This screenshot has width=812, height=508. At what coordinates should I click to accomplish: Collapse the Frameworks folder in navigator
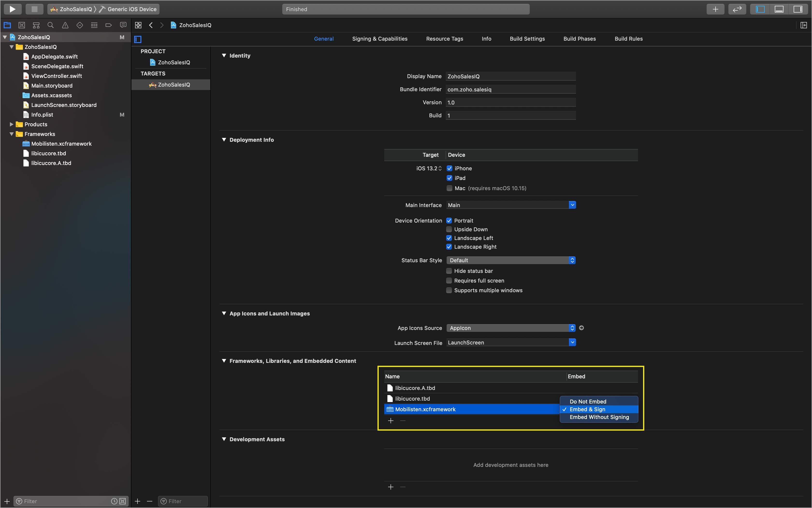pyautogui.click(x=11, y=134)
